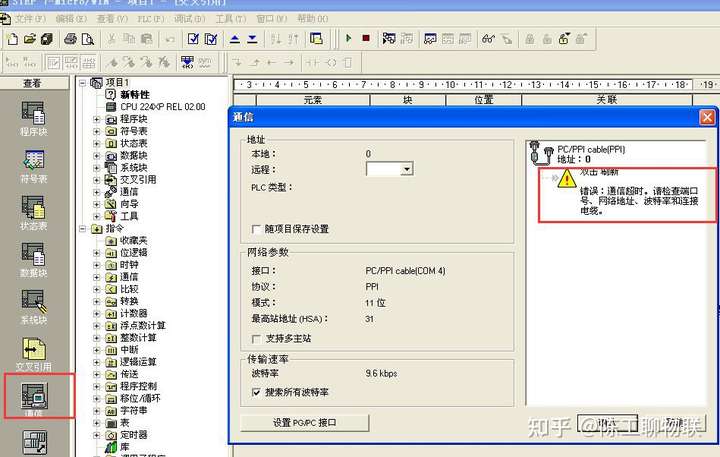Select 向导 in the project tree
This screenshot has height=457, width=720.
[129, 204]
